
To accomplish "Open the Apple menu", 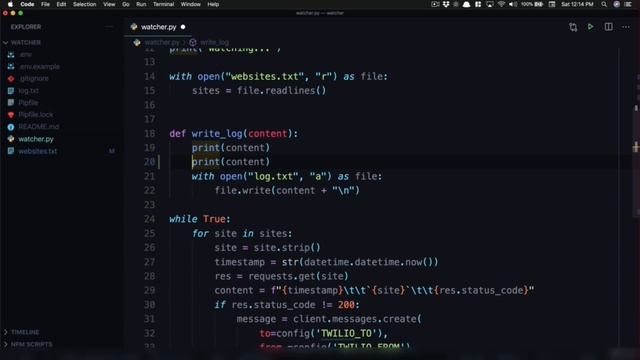I will [10, 4].
